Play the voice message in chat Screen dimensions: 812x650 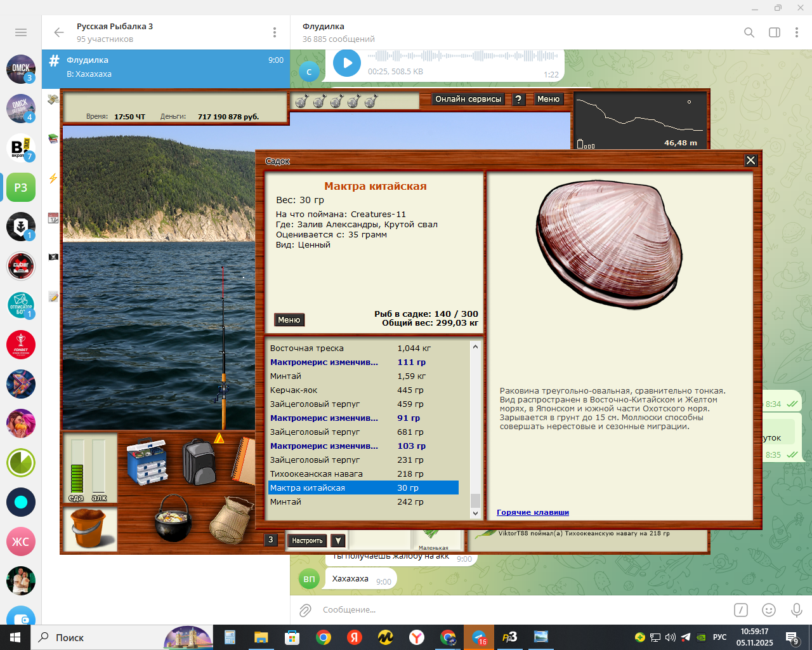point(347,63)
